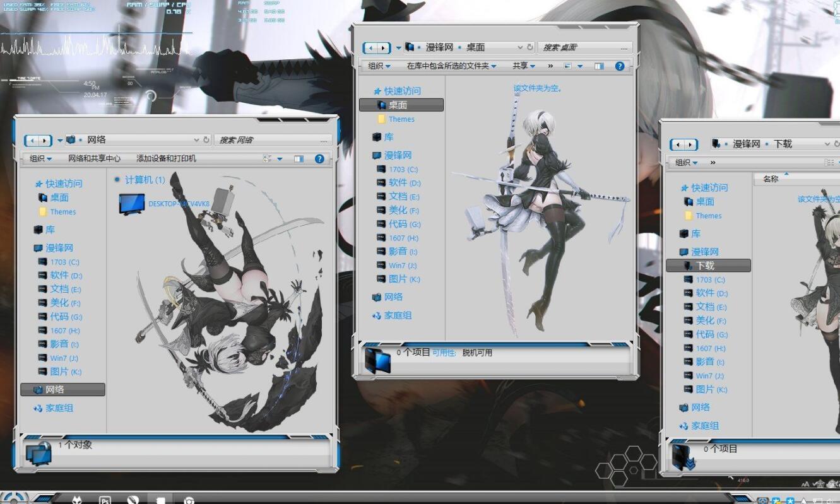Focus the 搜索 桌面 search box
Screen dimensions: 840x504
point(585,47)
